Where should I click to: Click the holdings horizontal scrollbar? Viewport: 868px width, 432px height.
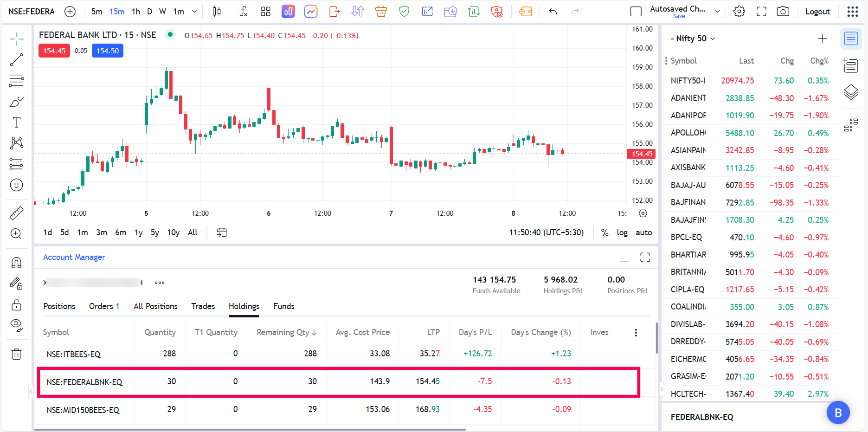pyautogui.click(x=250, y=430)
